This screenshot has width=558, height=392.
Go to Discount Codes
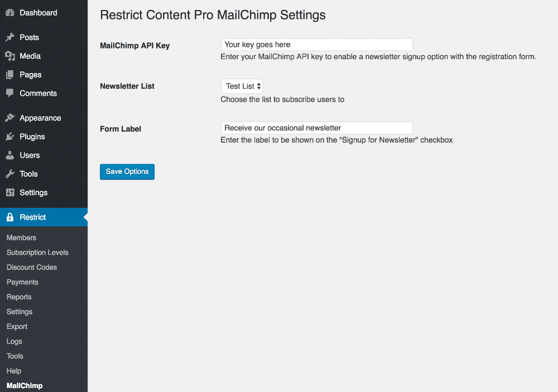[32, 267]
